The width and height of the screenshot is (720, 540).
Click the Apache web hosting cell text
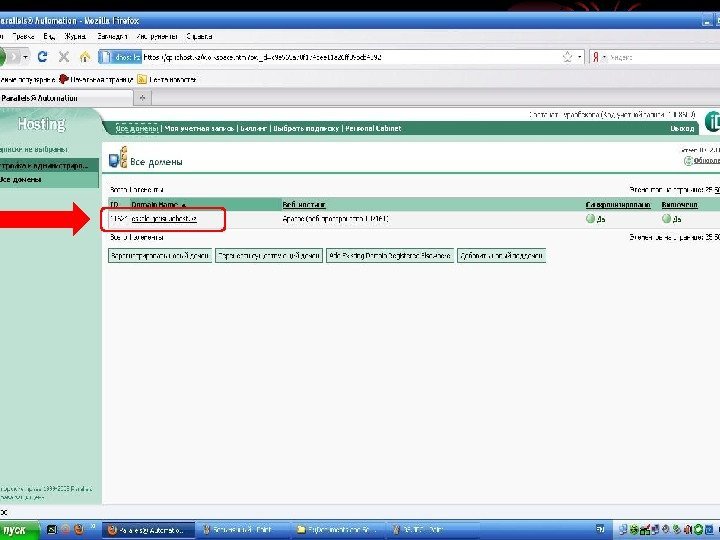[335, 219]
